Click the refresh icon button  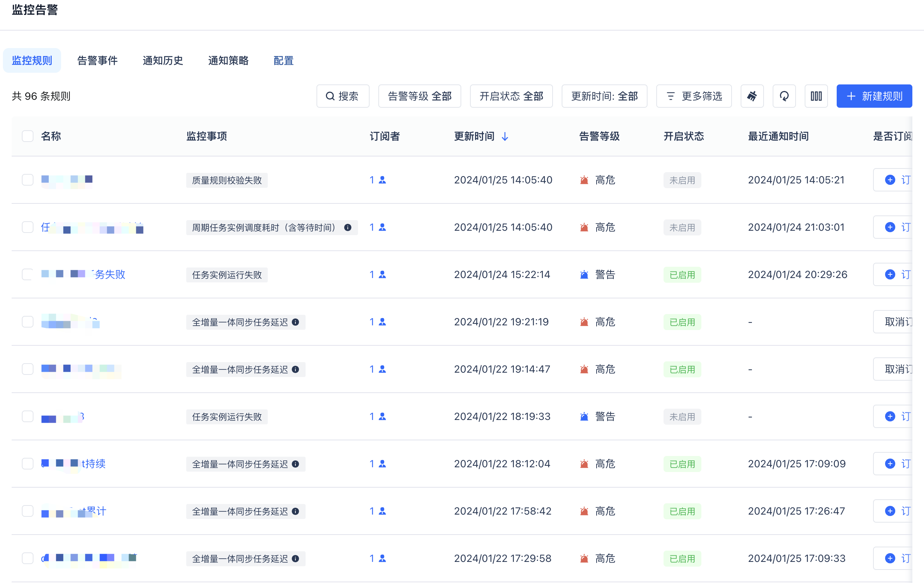(784, 96)
